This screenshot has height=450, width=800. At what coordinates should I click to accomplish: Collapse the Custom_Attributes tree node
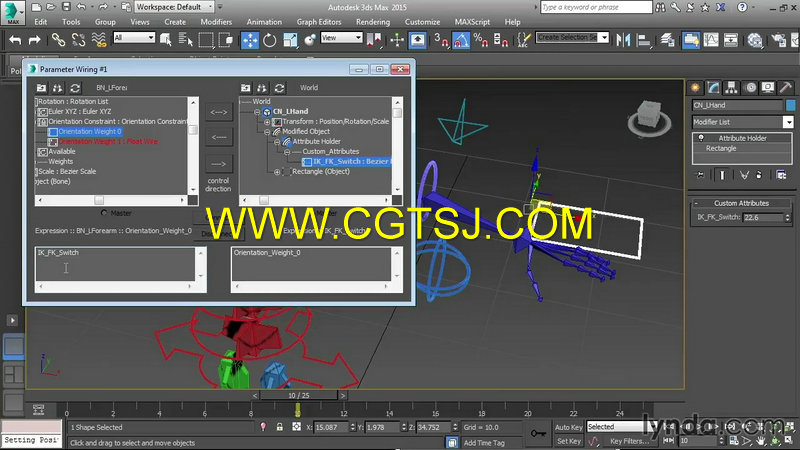[287, 152]
